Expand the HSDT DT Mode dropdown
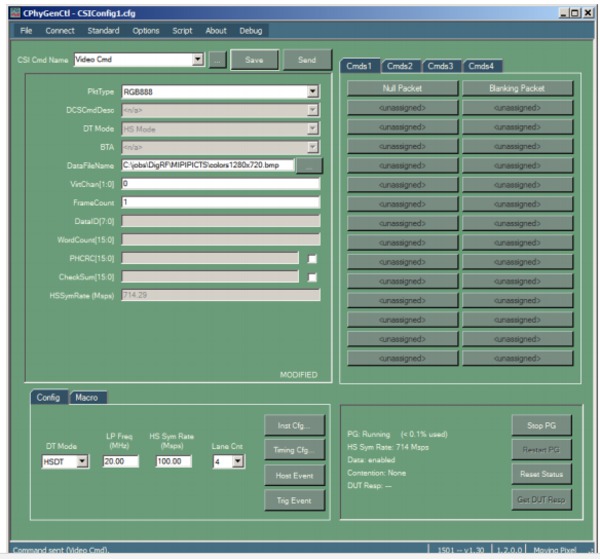The width and height of the screenshot is (600, 559). (82, 461)
